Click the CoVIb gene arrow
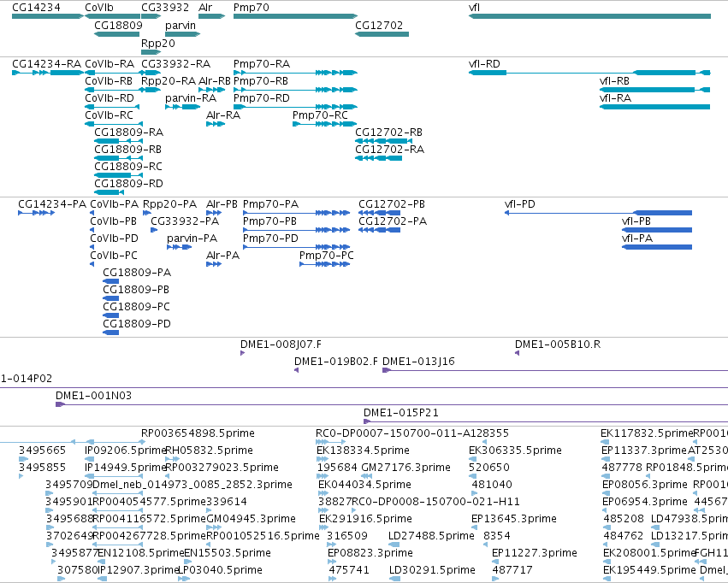 coord(113,16)
